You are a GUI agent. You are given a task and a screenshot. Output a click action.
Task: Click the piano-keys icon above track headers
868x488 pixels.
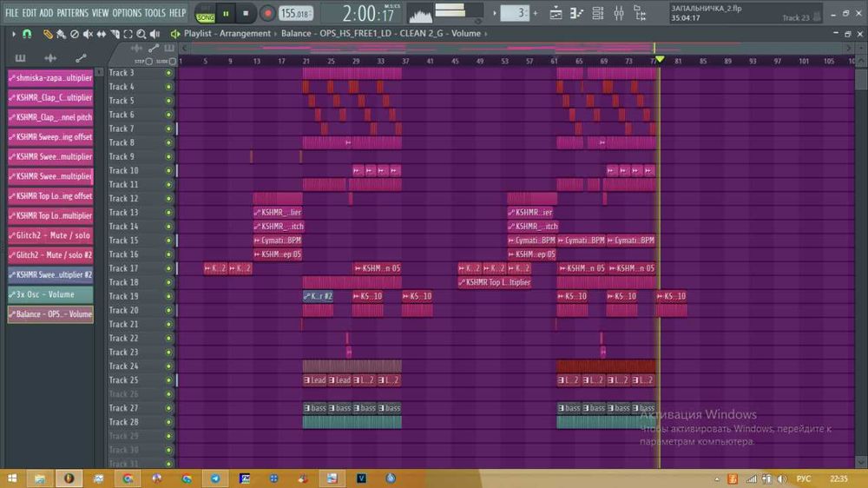click(169, 49)
